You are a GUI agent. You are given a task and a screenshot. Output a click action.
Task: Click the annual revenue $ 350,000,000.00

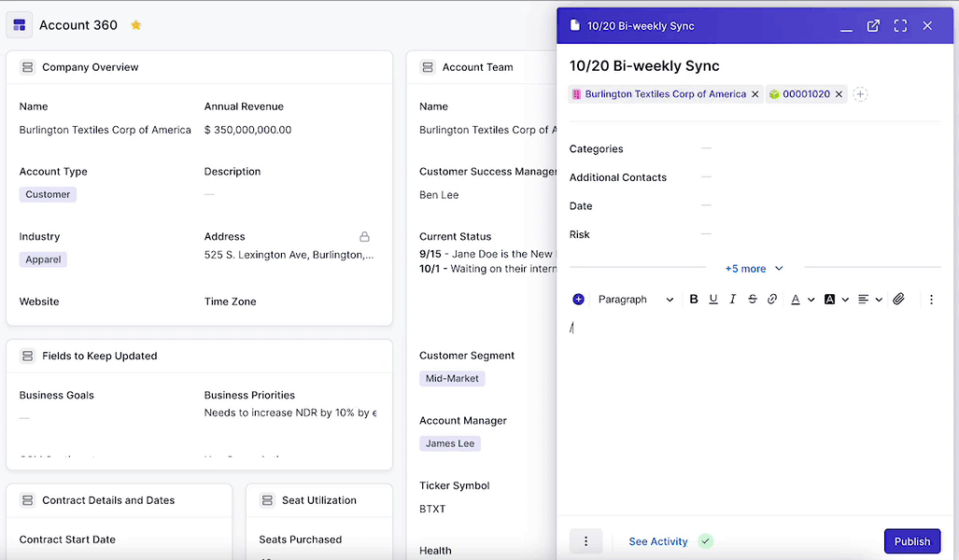point(247,130)
